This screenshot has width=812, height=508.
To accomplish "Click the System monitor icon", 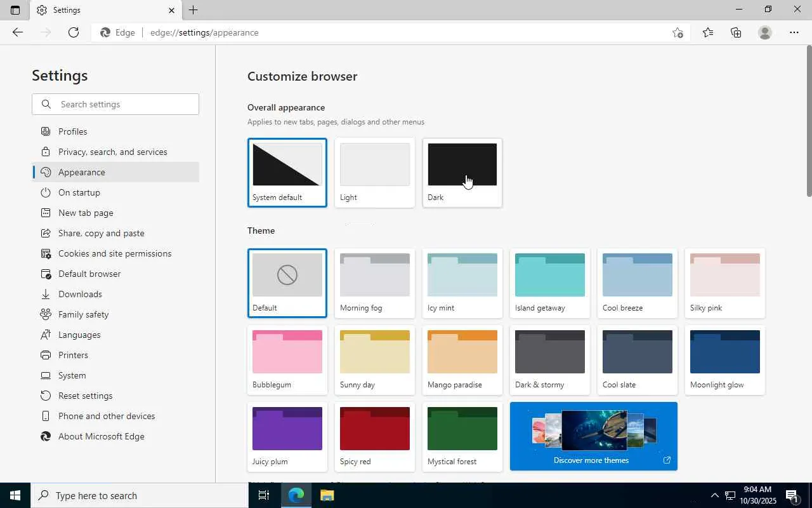I will pyautogui.click(x=46, y=375).
